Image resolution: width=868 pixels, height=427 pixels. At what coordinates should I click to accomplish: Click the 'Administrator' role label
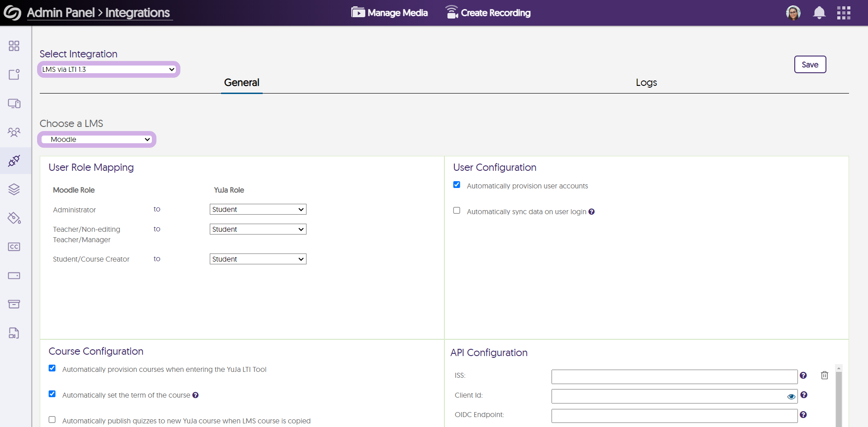75,210
